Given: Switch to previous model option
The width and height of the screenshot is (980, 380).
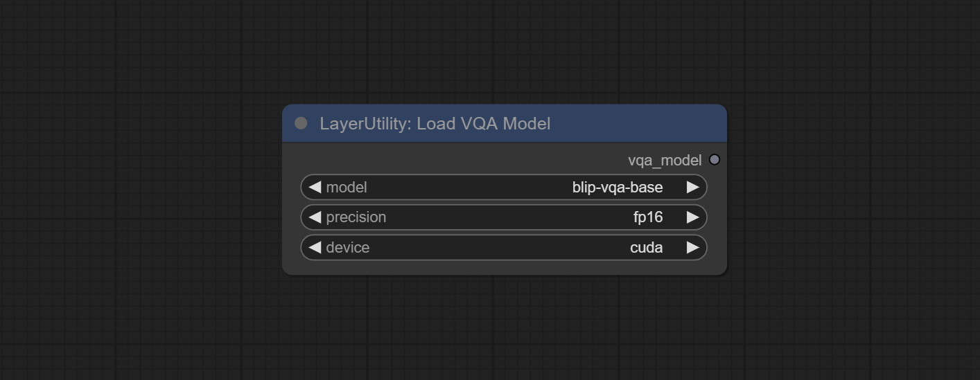Looking at the screenshot, I should coord(315,188).
